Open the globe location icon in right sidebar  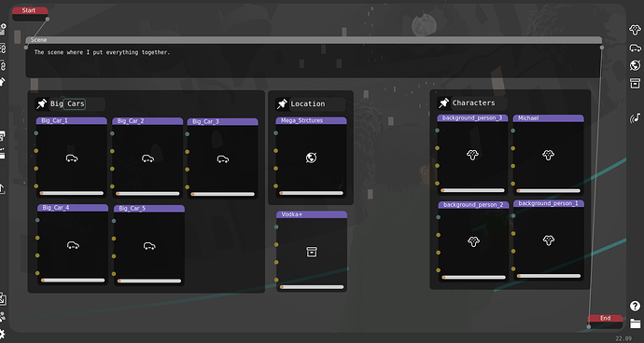click(635, 65)
